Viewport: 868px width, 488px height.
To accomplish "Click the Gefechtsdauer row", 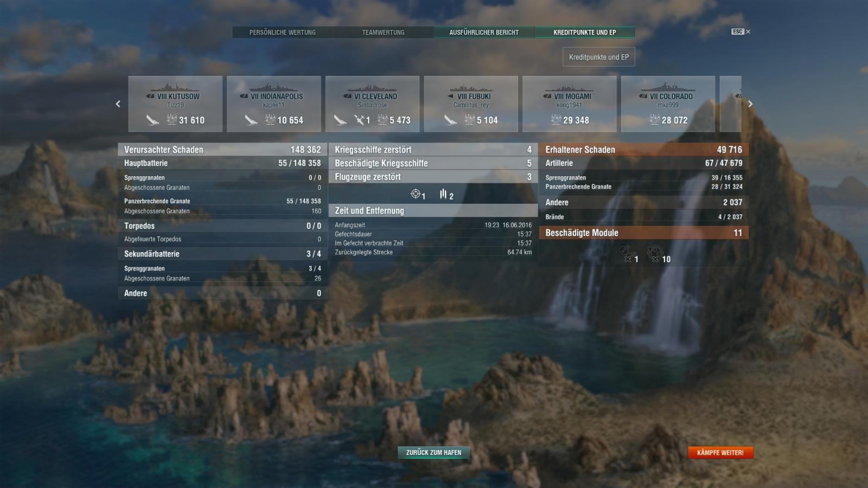I will (x=433, y=234).
